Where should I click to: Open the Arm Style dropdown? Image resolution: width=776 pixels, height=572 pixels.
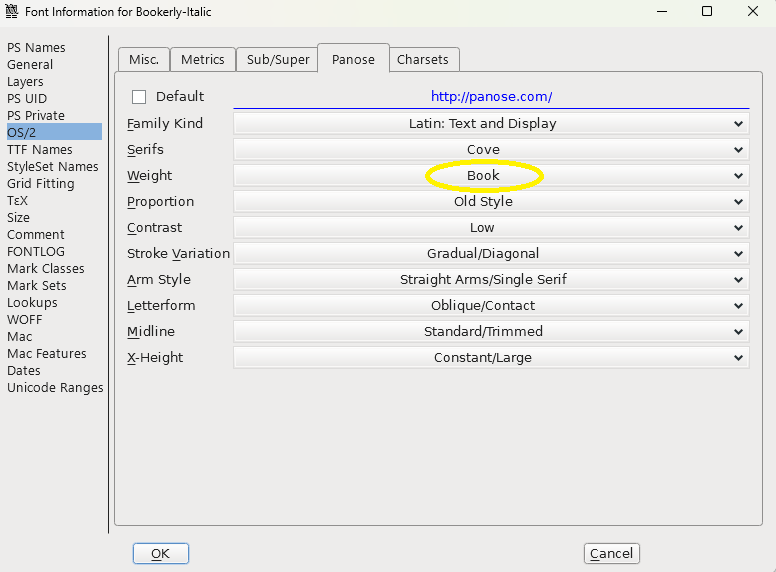tap(491, 280)
